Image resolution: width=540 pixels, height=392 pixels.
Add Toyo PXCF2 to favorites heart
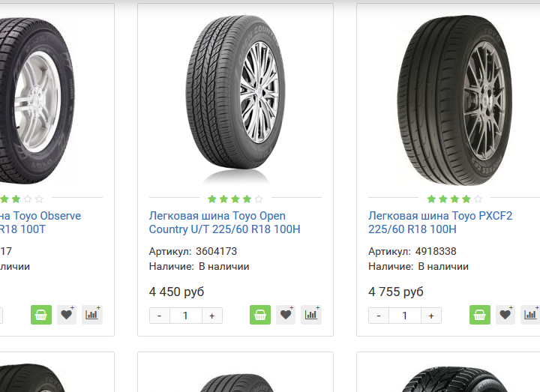(505, 315)
